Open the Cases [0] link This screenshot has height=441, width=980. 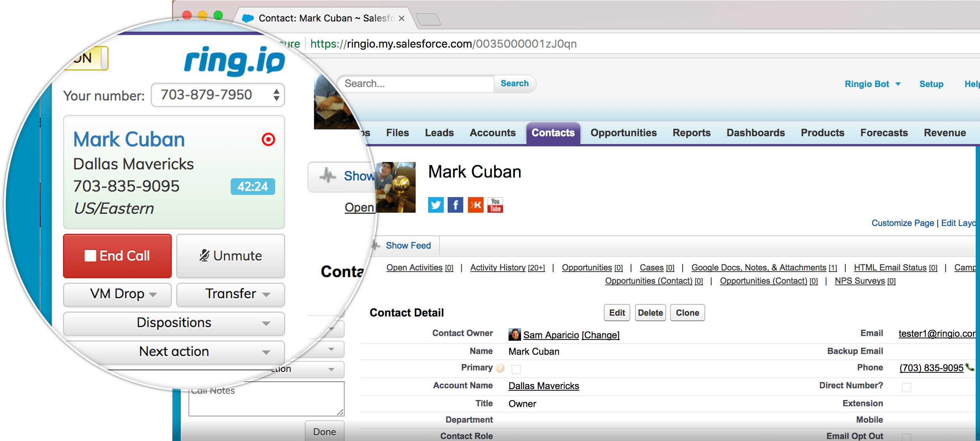point(657,267)
